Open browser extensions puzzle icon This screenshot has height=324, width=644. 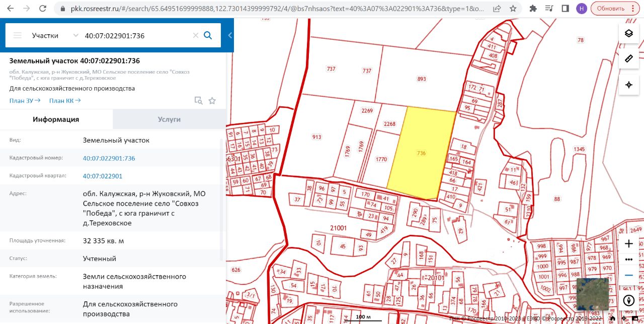click(533, 9)
